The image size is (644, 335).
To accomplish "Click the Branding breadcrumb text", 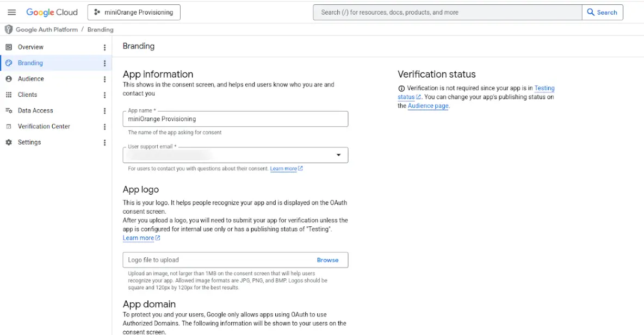I will click(x=100, y=29).
